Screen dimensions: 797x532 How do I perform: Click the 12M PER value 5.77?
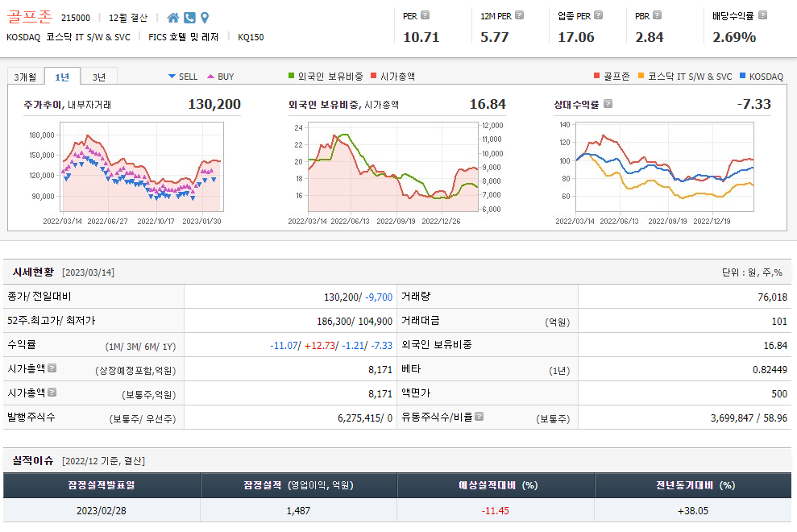pos(494,37)
